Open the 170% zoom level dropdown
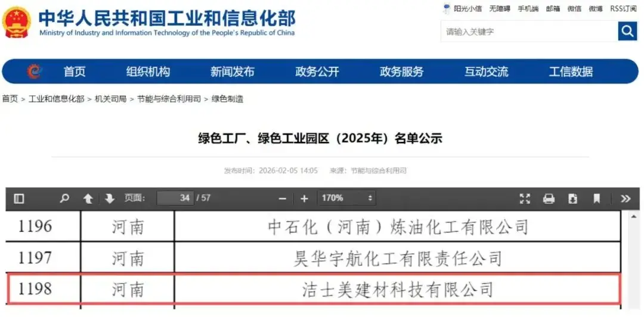This screenshot has height=332, width=644. tap(346, 198)
